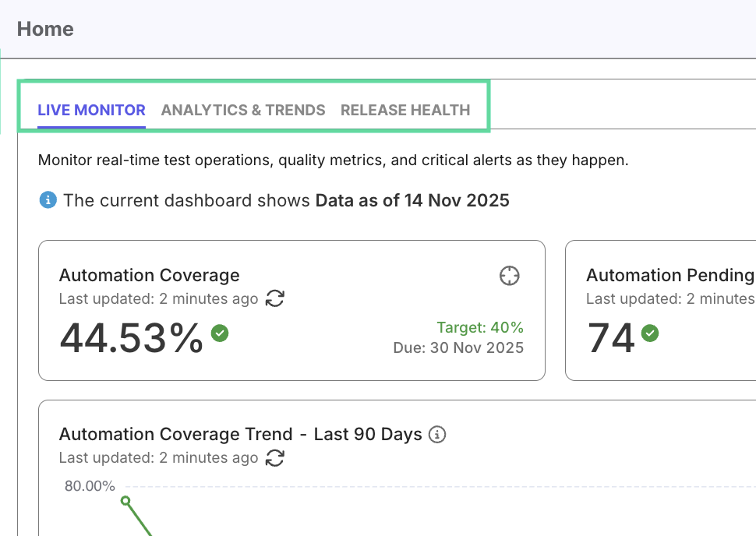The image size is (756, 536).
Task: Click the target icon on Automation Coverage card
Action: [x=510, y=276]
